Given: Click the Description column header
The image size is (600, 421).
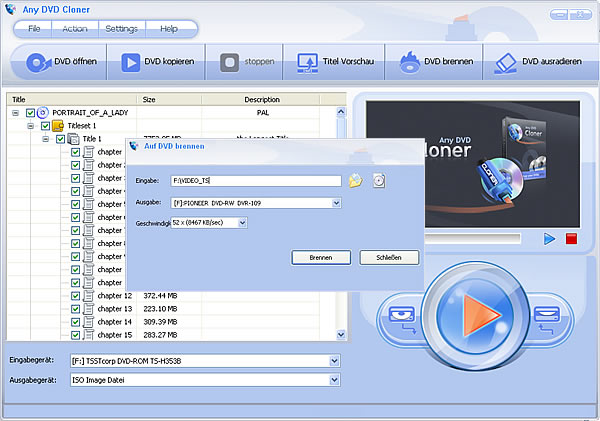Looking at the screenshot, I should [262, 100].
